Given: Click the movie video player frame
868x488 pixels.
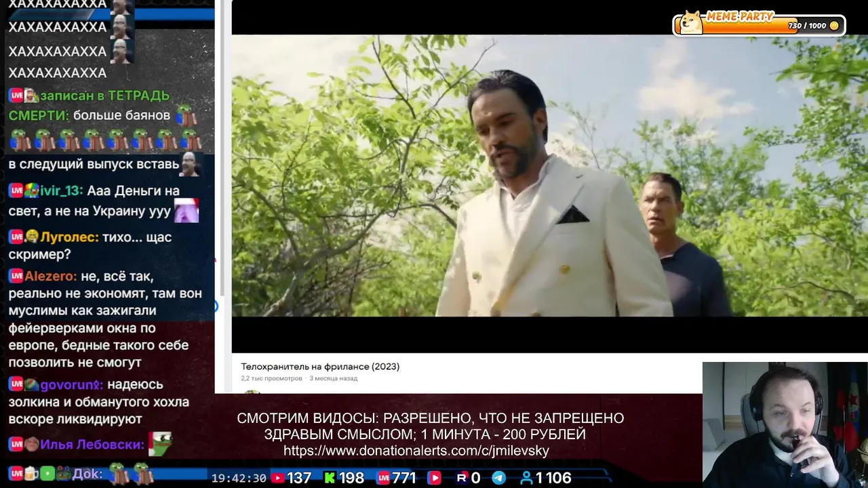Looking at the screenshot, I should point(549,176).
